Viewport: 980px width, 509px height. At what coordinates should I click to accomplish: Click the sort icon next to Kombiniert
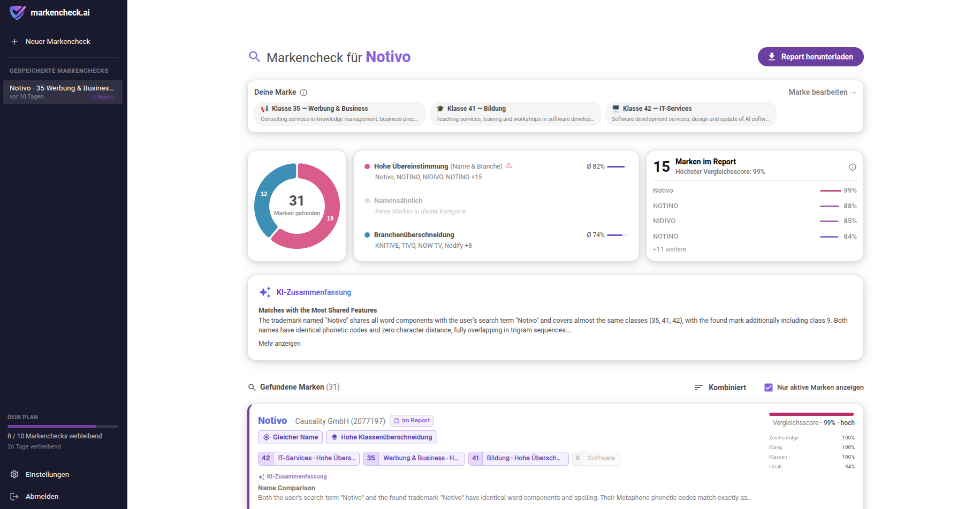coord(698,388)
